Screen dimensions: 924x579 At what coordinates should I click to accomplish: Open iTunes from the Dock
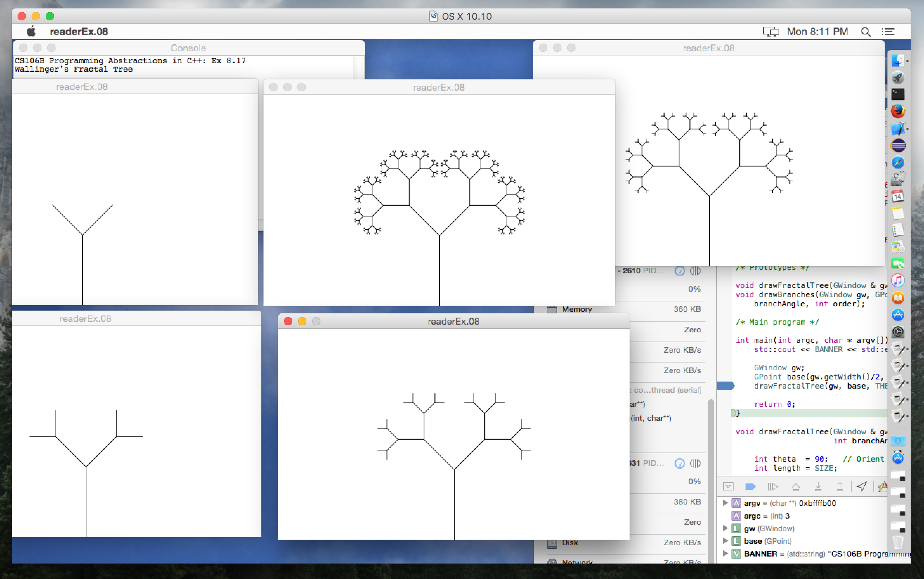[898, 281]
